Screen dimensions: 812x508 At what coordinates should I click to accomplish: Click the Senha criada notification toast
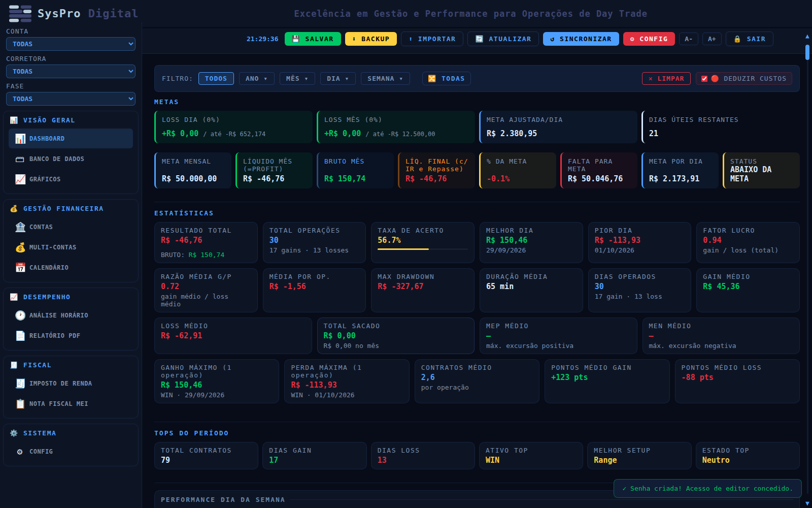coord(707,489)
